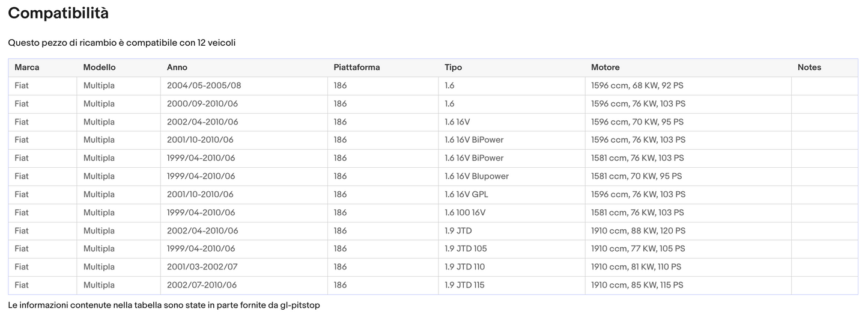Click the Notes column header
868x320 pixels.
809,67
